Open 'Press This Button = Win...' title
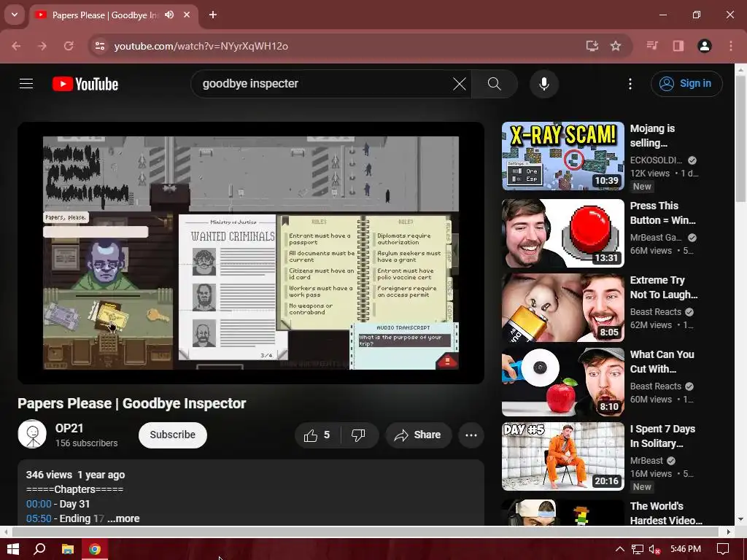 coord(662,213)
